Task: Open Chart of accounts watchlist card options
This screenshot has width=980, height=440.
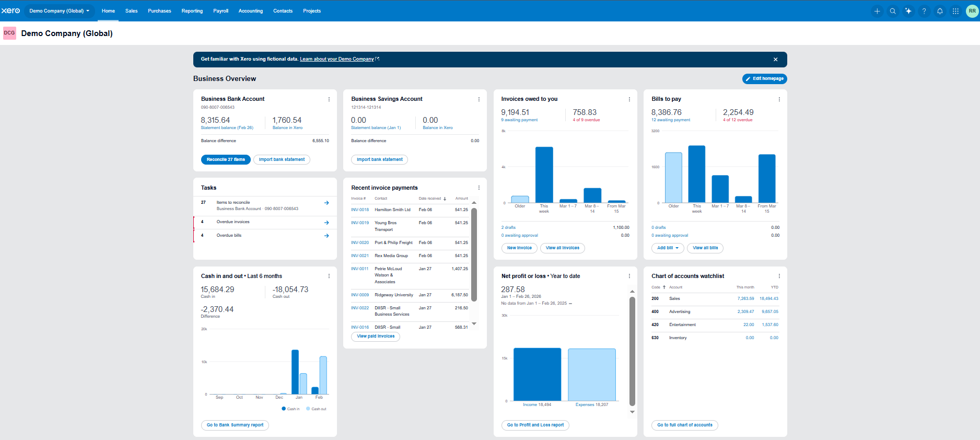Action: (779, 276)
